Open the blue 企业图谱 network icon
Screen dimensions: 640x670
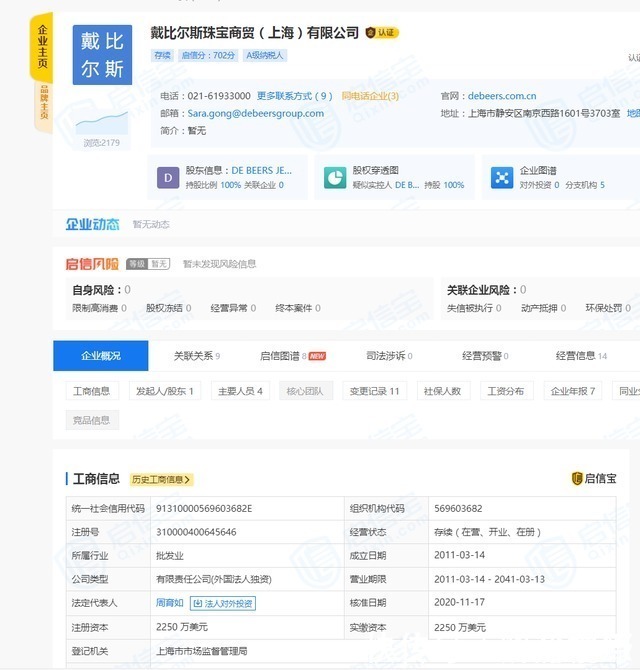(x=502, y=178)
